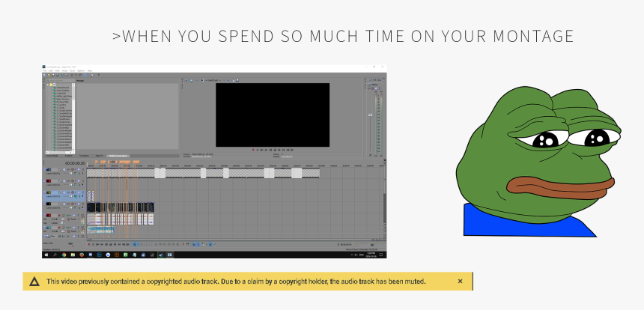Screen dimensions: 644x310
Task: Open the Options menu in Vegas Pro
Action: (x=81, y=70)
